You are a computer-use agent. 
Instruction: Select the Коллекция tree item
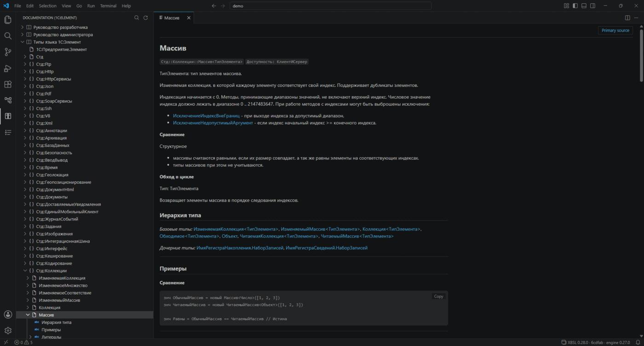tap(49, 307)
